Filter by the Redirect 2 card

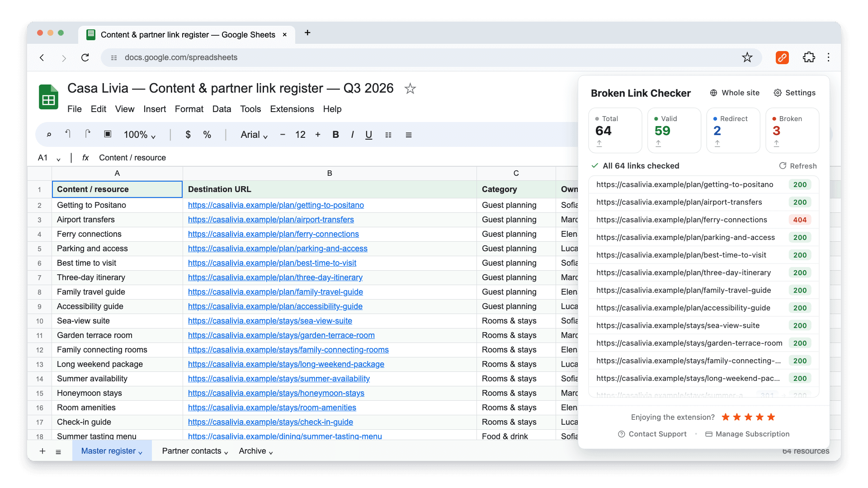733,130
